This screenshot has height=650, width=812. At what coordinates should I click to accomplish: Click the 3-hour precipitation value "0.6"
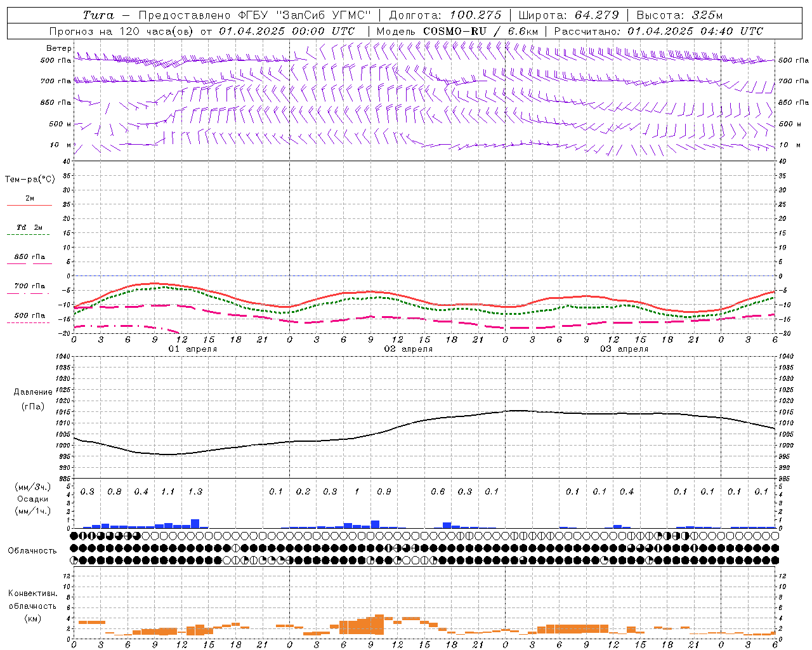click(x=438, y=492)
